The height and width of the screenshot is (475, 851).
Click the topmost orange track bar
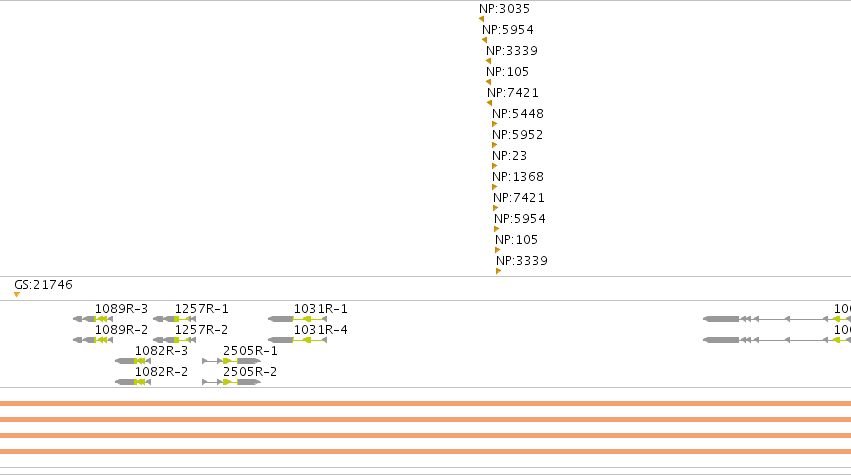[x=426, y=403]
